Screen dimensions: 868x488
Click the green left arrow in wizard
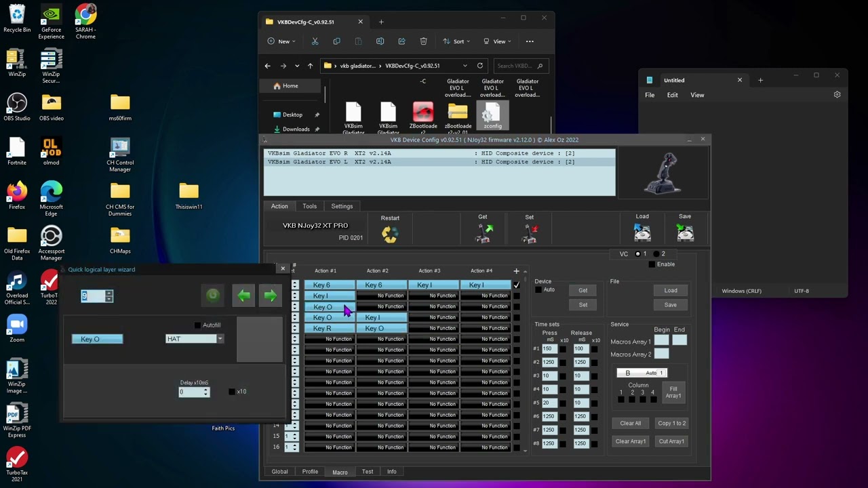tap(243, 296)
